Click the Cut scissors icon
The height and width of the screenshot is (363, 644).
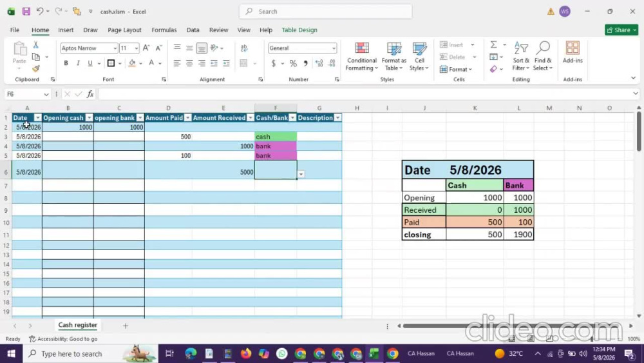tap(35, 44)
